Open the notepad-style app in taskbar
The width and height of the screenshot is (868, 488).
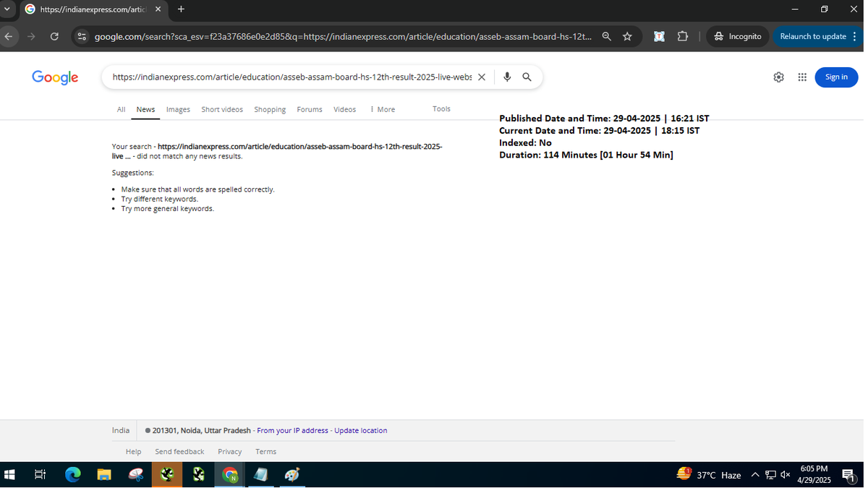261,475
